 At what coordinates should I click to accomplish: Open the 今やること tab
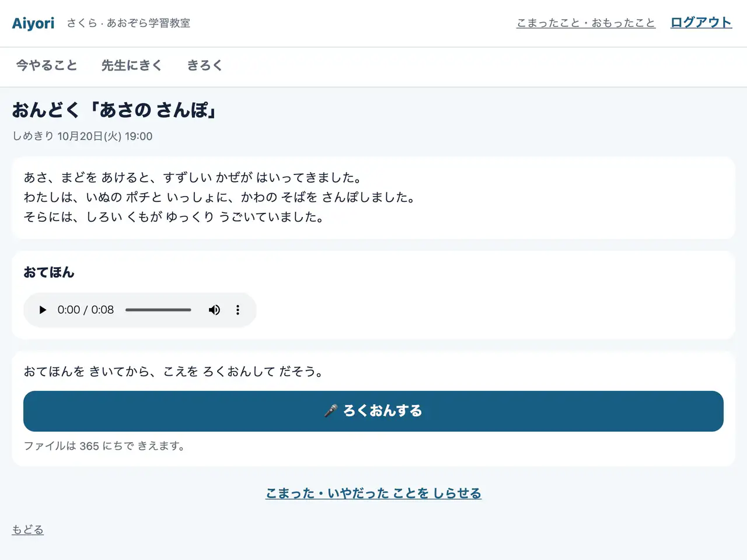pyautogui.click(x=47, y=65)
